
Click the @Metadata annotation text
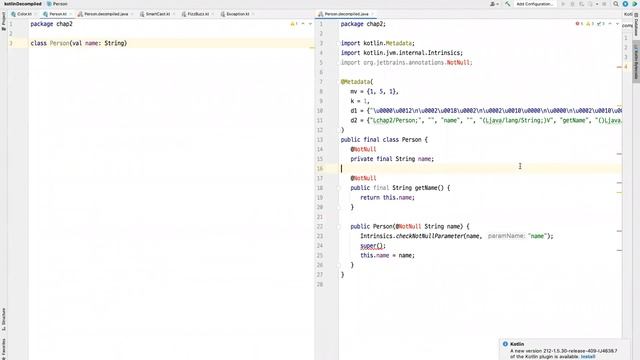coord(356,82)
